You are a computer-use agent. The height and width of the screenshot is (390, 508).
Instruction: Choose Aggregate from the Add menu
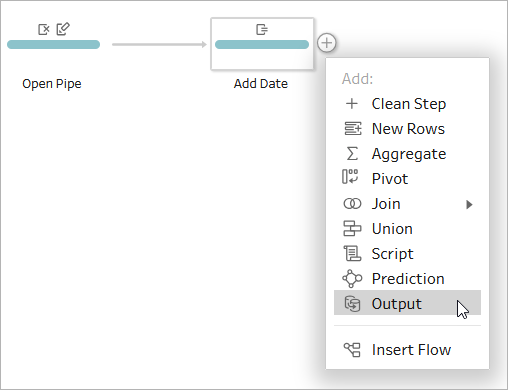(407, 154)
